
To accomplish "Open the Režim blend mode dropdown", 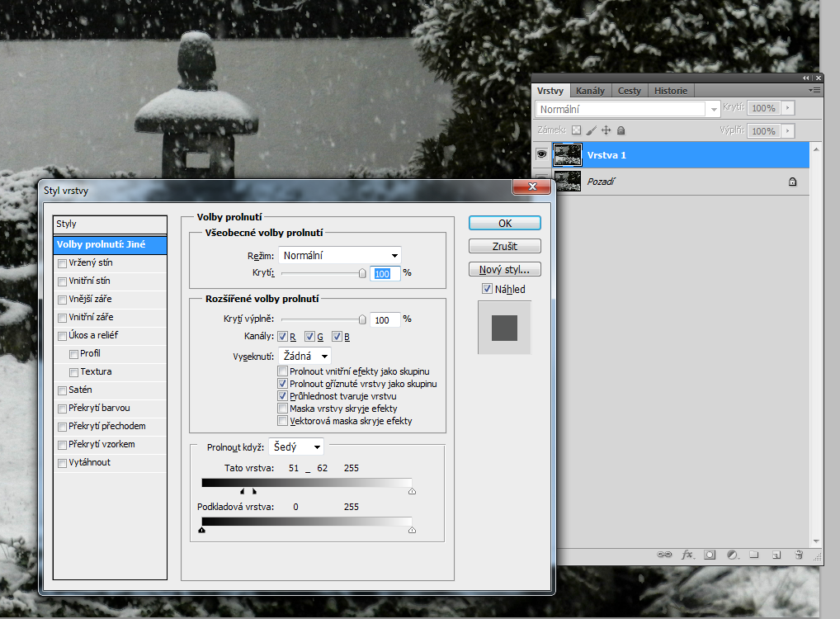I will [x=339, y=255].
